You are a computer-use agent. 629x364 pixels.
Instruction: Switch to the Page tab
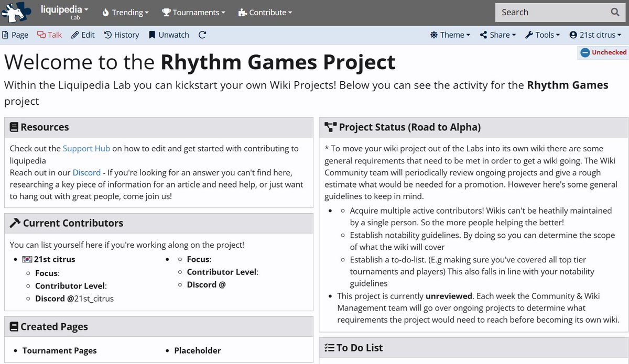15,35
